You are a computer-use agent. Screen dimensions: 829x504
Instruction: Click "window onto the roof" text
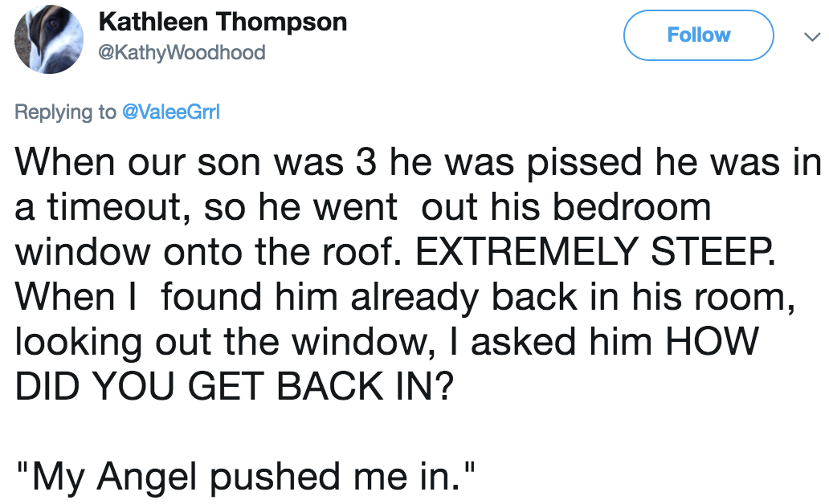[204, 251]
